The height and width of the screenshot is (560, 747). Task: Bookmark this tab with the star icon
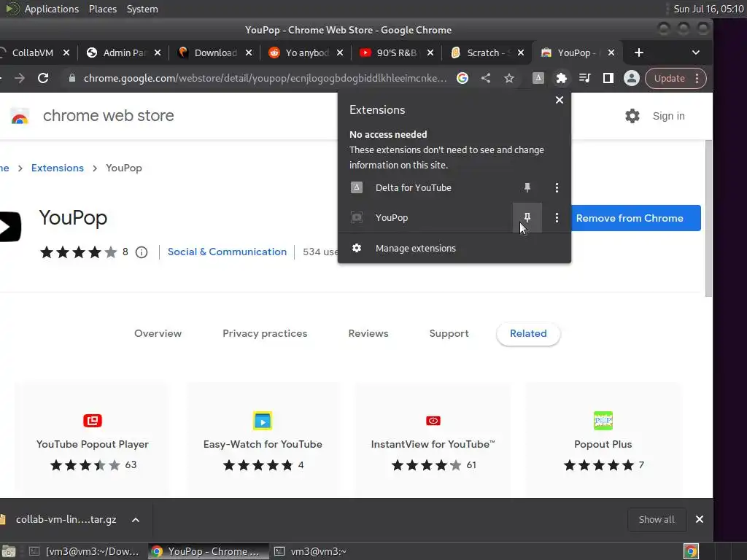click(508, 78)
